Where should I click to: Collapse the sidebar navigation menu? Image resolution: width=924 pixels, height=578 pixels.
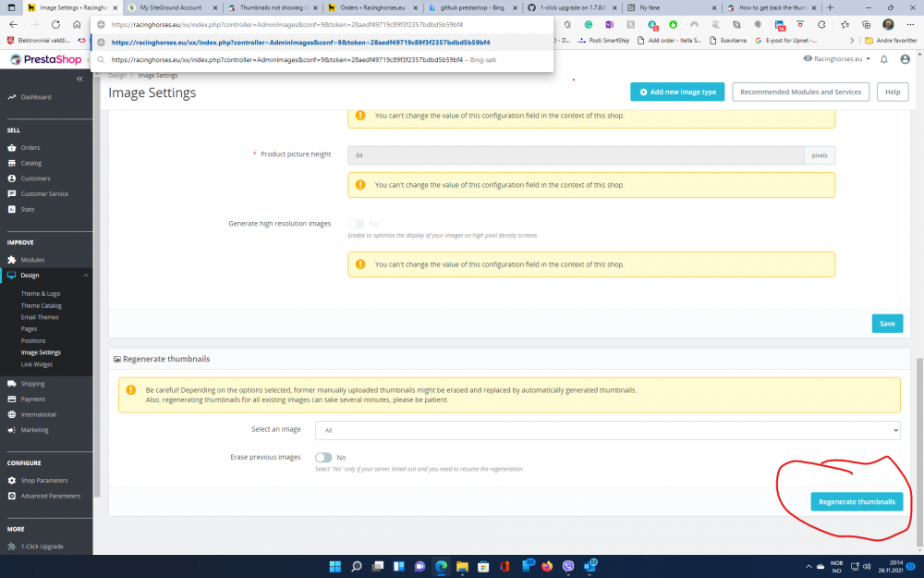(x=79, y=79)
